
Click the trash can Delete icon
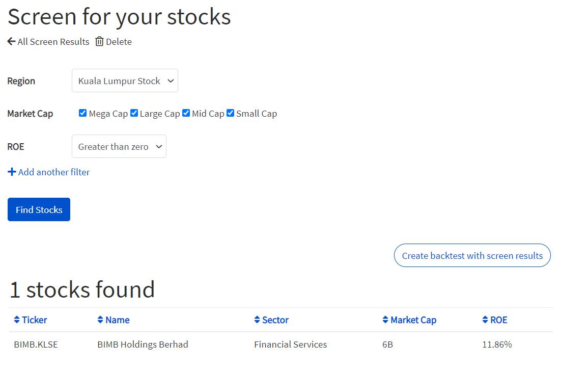pos(99,42)
